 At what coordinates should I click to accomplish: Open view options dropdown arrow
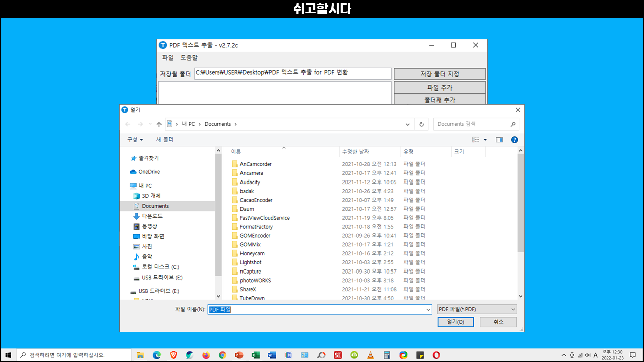click(x=485, y=140)
